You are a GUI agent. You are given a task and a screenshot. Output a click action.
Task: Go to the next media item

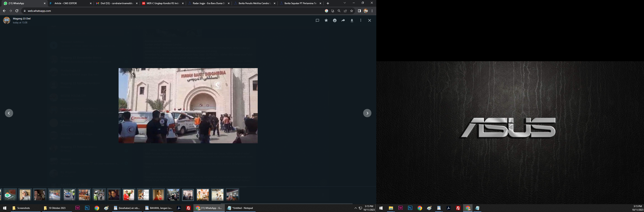[x=367, y=113]
